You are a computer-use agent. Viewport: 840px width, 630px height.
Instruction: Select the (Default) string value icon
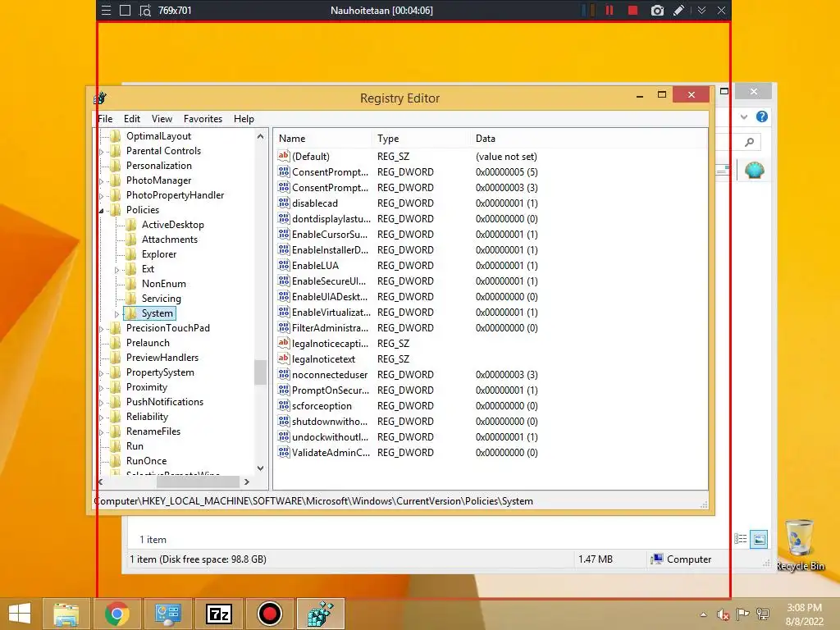pyautogui.click(x=283, y=156)
